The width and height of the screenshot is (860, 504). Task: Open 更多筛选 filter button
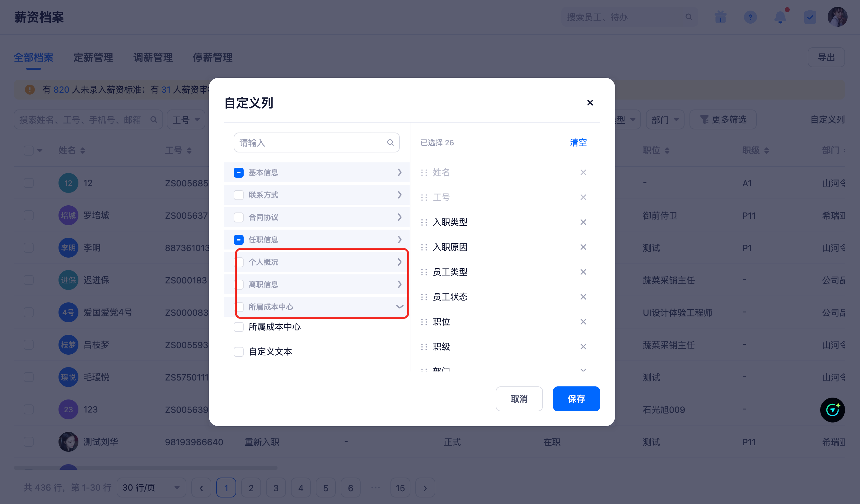[723, 120]
